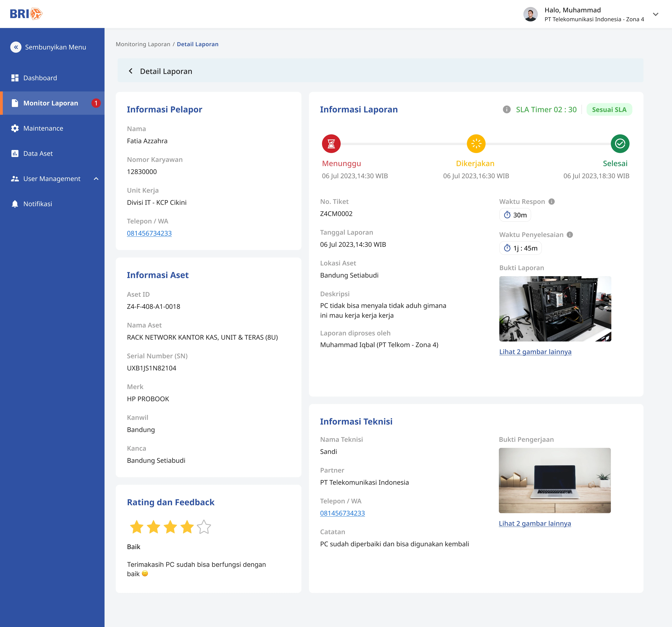Open the Dashboard panel icon
Image resolution: width=672 pixels, height=627 pixels.
(x=15, y=78)
